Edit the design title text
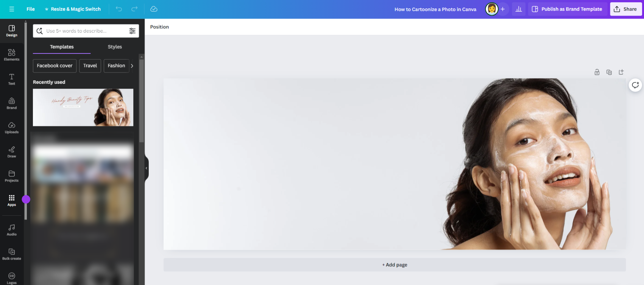This screenshot has height=285, width=644. (x=435, y=9)
